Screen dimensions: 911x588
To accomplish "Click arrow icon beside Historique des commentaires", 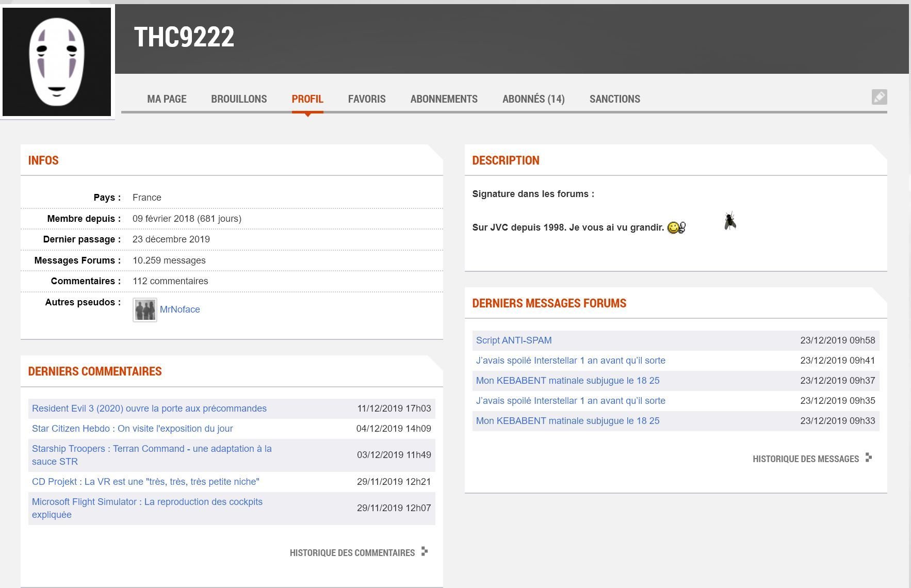I will [425, 551].
